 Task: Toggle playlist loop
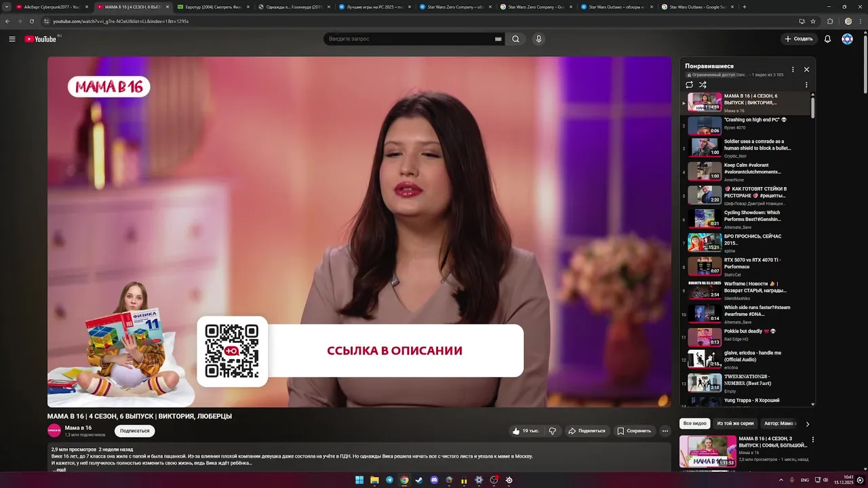coord(689,85)
